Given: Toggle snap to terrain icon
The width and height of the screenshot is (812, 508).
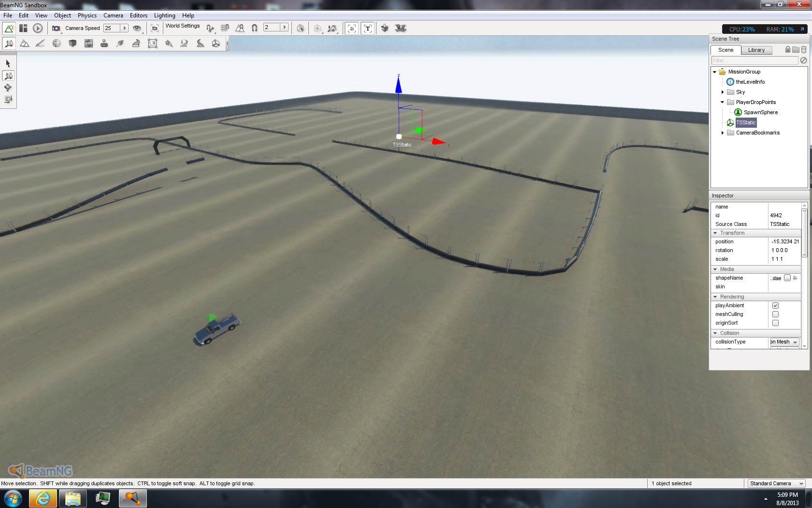Looking at the screenshot, I should [x=240, y=29].
